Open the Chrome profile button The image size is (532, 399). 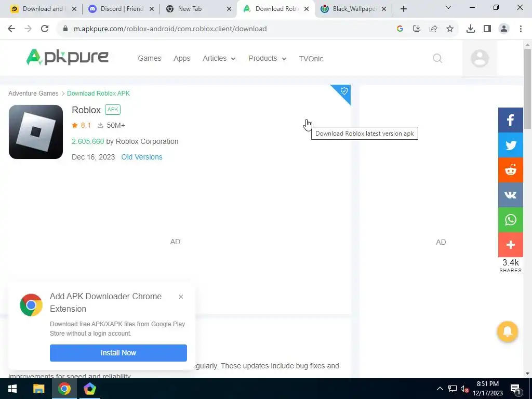click(504, 29)
